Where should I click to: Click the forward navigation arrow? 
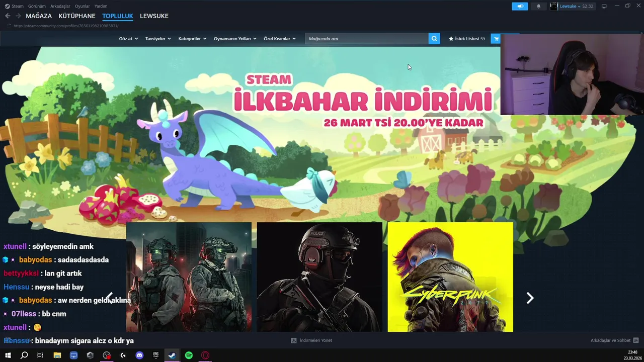coord(18,16)
